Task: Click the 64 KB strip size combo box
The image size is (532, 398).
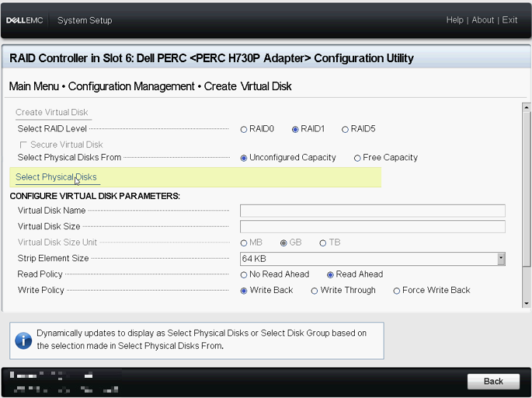Action: pos(372,259)
